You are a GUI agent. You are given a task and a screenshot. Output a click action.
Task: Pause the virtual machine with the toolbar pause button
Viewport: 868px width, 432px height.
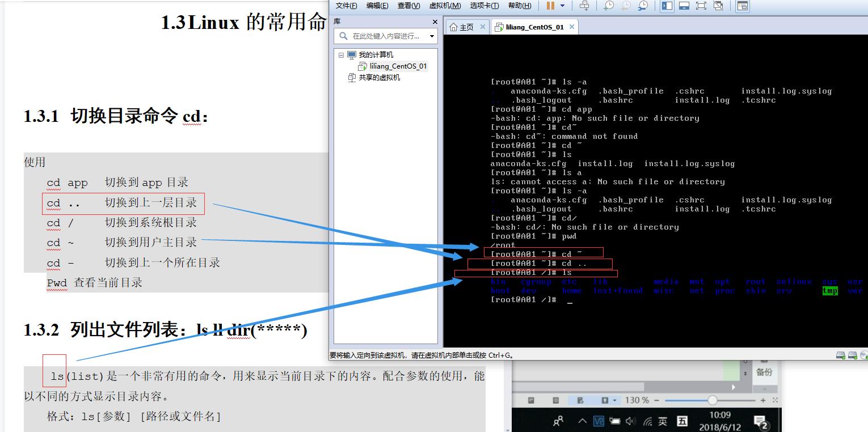coord(550,6)
